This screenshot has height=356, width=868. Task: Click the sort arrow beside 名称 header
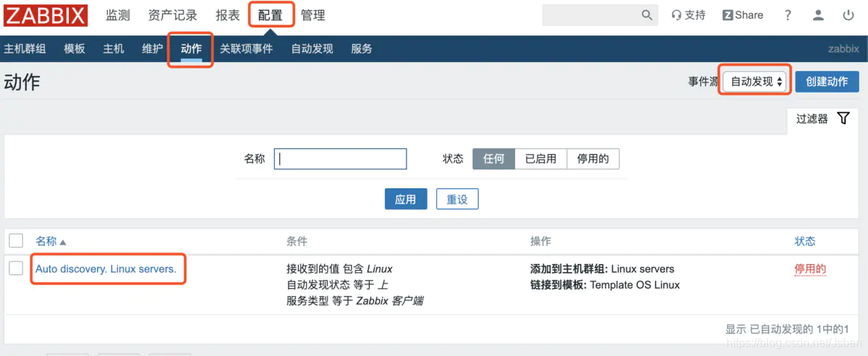63,242
